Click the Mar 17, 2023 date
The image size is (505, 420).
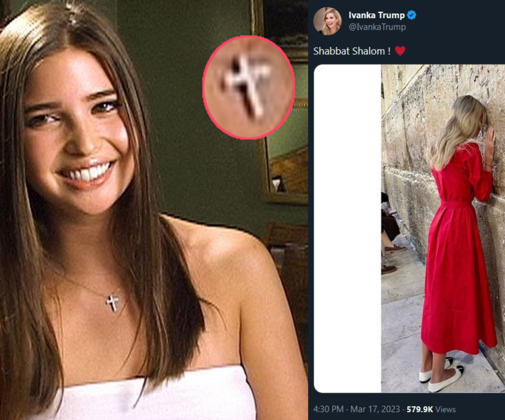click(375, 409)
